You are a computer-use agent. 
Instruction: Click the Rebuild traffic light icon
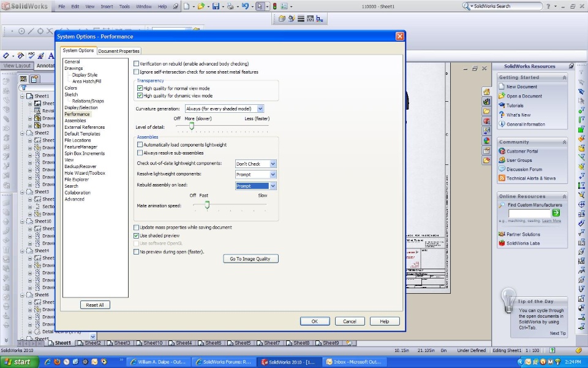pyautogui.click(x=274, y=6)
